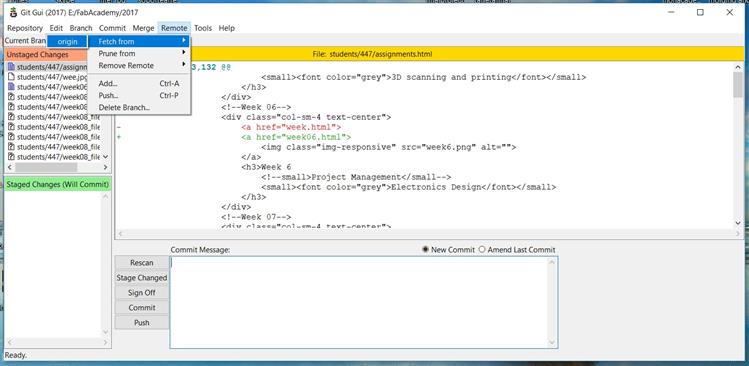The width and height of the screenshot is (749, 366).
Task: Click the Commit Message: label
Action: tap(200, 249)
